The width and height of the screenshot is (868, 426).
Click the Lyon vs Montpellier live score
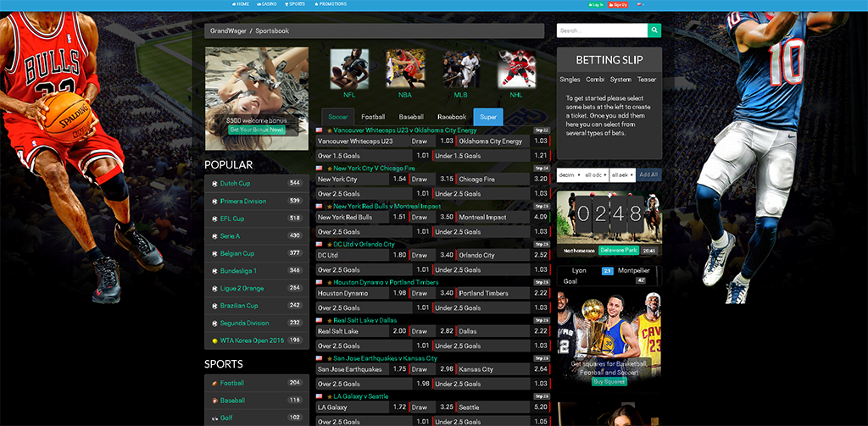click(609, 275)
